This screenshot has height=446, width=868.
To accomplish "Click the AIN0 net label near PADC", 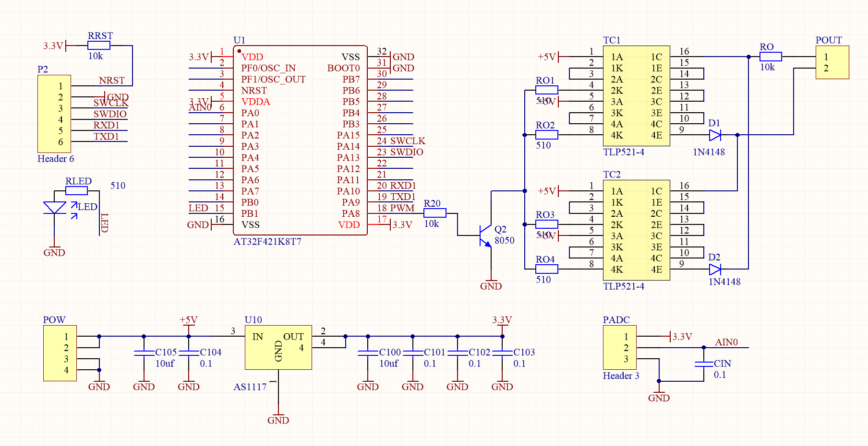I will coord(726,342).
